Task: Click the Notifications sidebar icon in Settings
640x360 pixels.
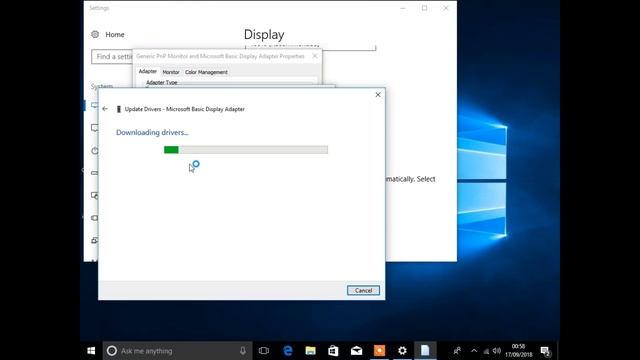Action: [95, 128]
